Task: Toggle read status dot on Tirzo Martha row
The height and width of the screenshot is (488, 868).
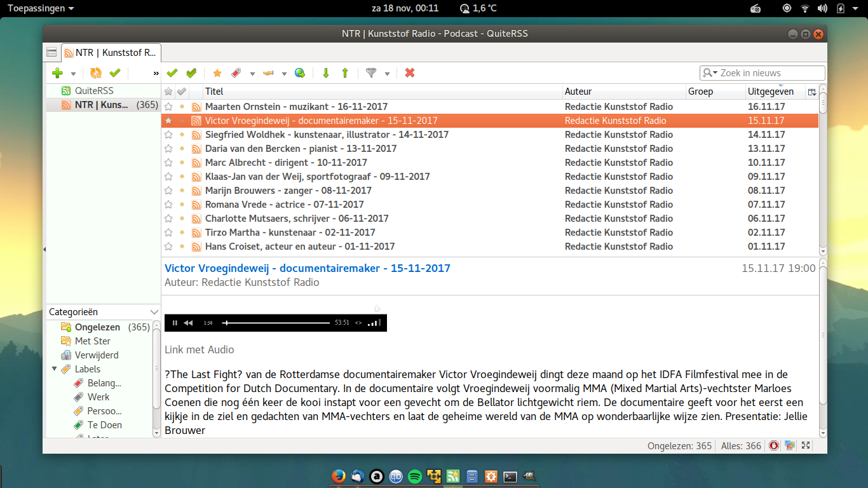Action: click(x=182, y=233)
